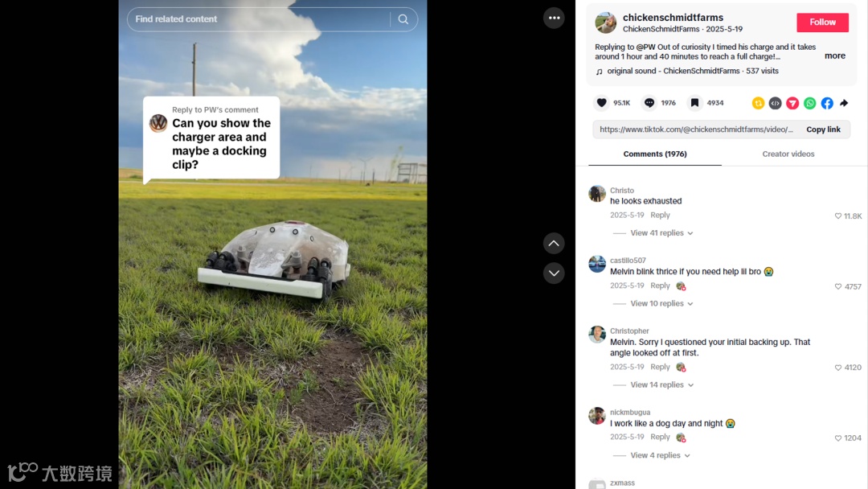The width and height of the screenshot is (868, 489).
Task: Select the Comments (1976) tab
Action: coord(655,154)
